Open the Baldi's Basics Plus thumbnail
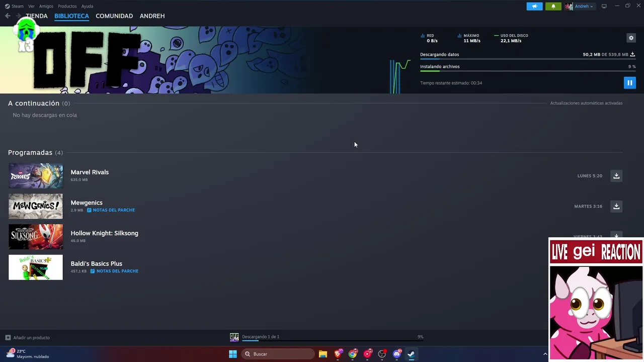Viewport: 644px width, 362px height. point(36,267)
